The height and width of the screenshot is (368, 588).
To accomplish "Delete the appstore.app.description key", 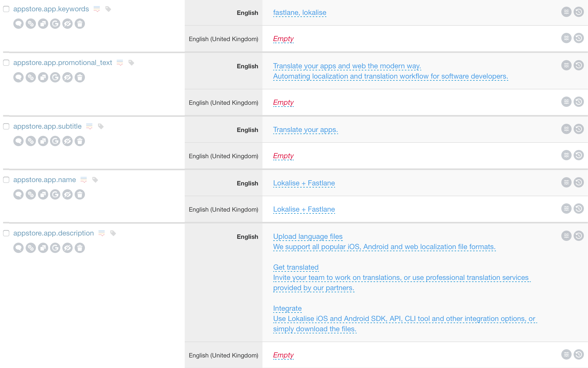I will (80, 248).
